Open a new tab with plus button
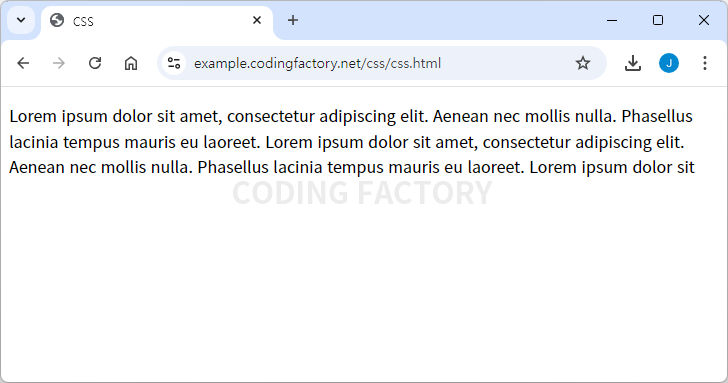Image resolution: width=728 pixels, height=383 pixels. coord(292,20)
